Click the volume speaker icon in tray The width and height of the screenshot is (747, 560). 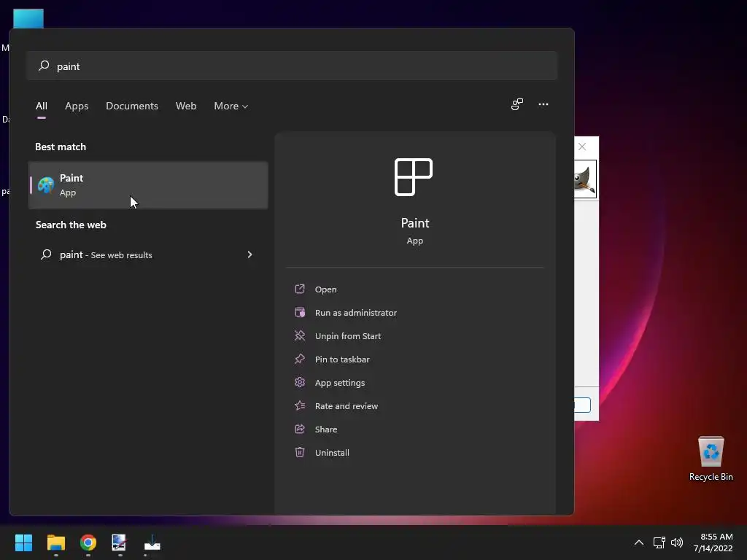click(676, 542)
